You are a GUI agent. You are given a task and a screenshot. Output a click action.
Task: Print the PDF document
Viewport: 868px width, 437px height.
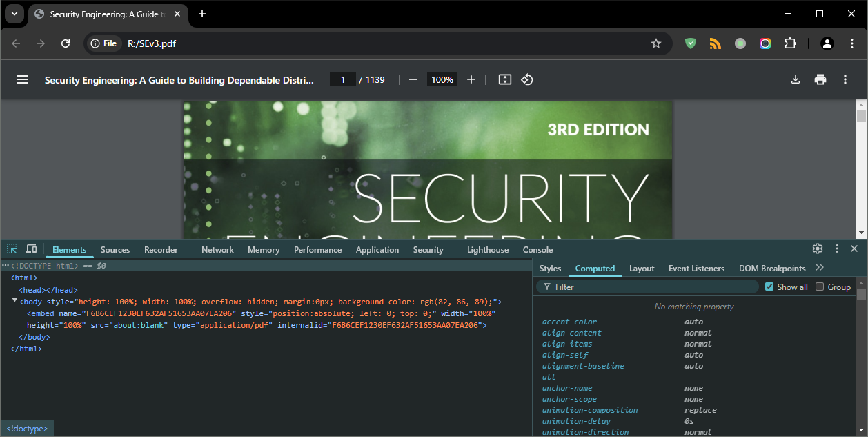pyautogui.click(x=820, y=79)
